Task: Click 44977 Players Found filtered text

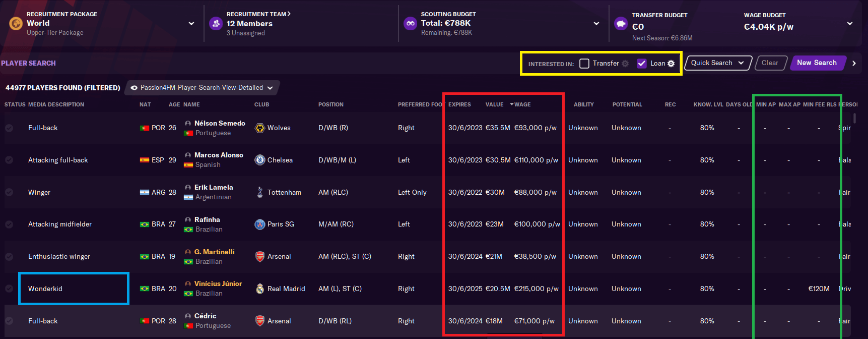Action: click(63, 88)
